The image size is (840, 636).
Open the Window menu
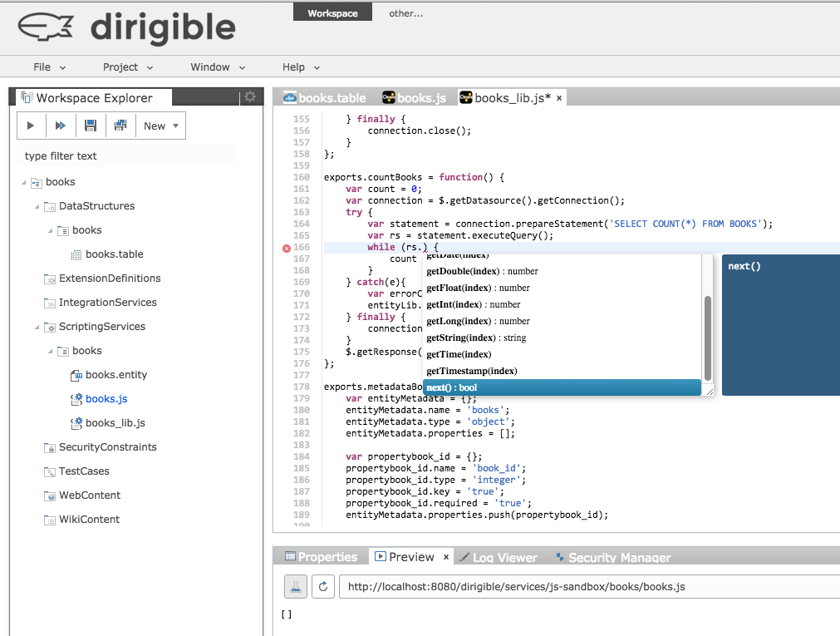point(218,67)
